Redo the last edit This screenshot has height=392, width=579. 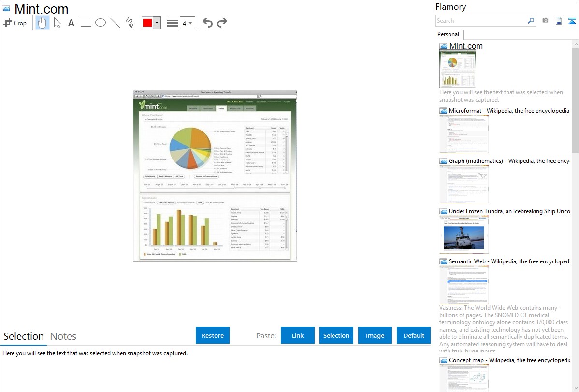point(222,23)
